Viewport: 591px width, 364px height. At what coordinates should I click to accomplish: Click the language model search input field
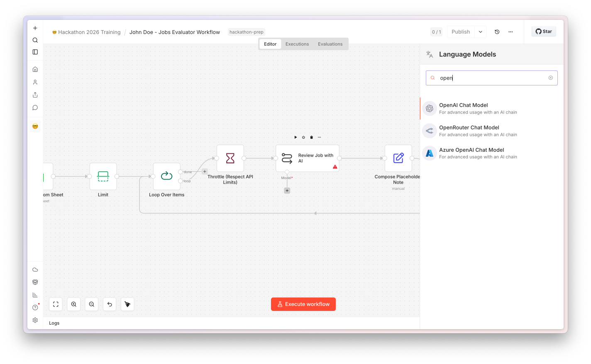[492, 78]
